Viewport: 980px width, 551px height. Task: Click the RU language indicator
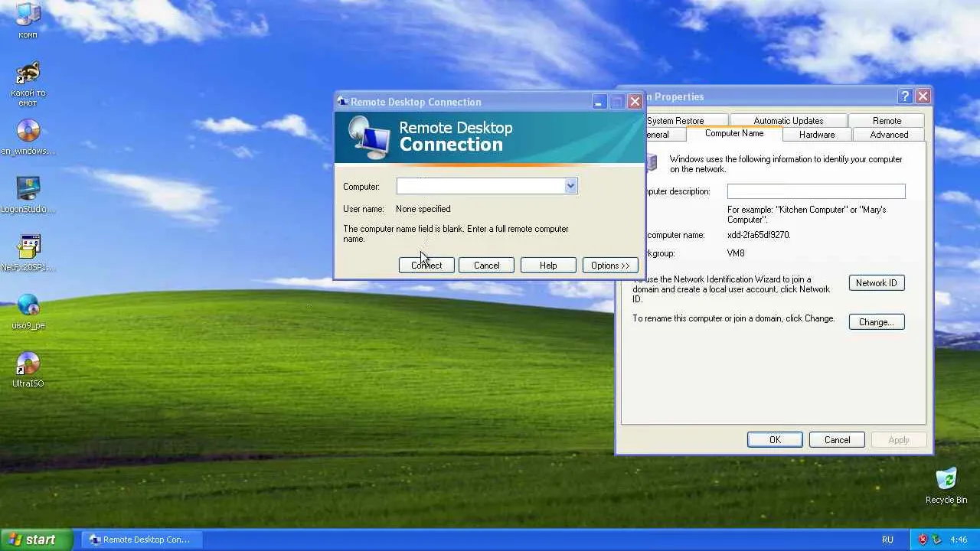click(887, 540)
